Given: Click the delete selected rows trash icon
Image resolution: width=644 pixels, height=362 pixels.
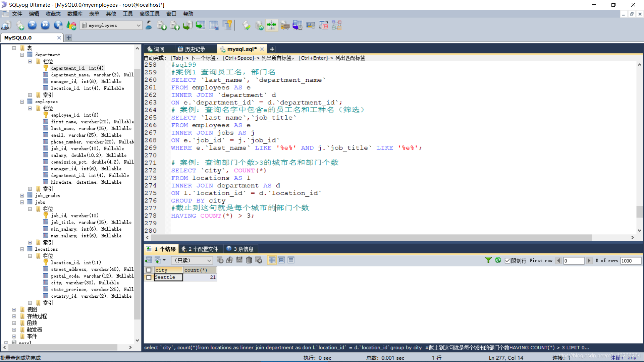Looking at the screenshot, I should [249, 260].
